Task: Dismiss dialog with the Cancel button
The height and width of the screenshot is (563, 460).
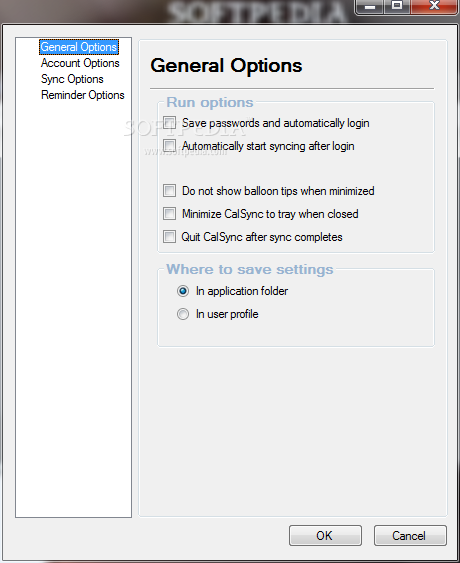Action: click(x=410, y=536)
